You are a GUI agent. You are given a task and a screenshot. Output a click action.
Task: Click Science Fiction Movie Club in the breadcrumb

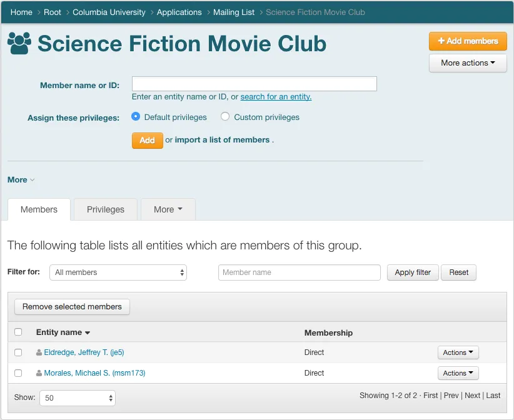(315, 12)
